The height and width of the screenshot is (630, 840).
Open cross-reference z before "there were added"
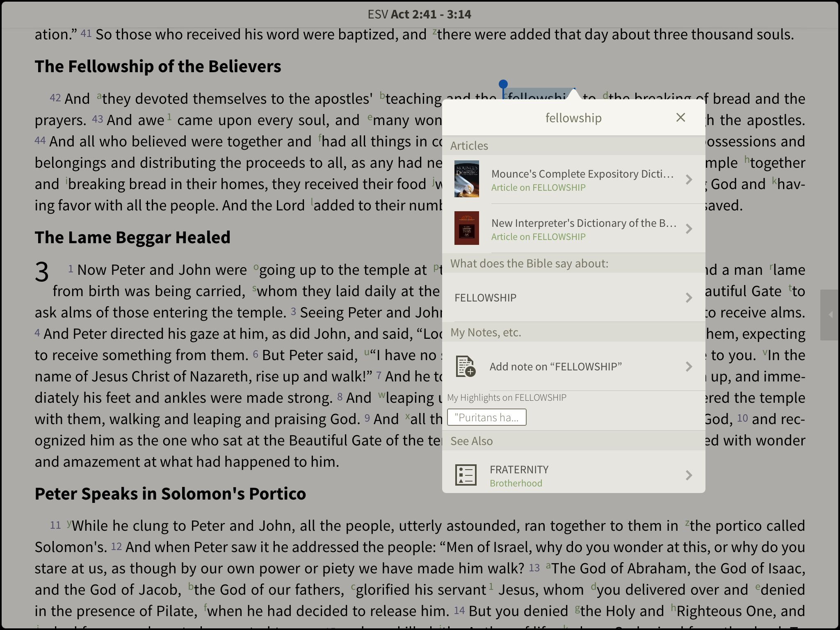click(x=435, y=32)
